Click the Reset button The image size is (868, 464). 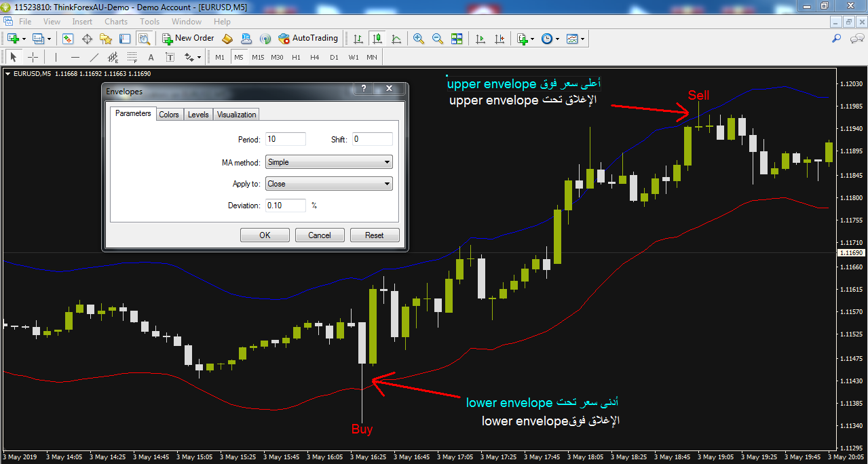click(x=374, y=235)
